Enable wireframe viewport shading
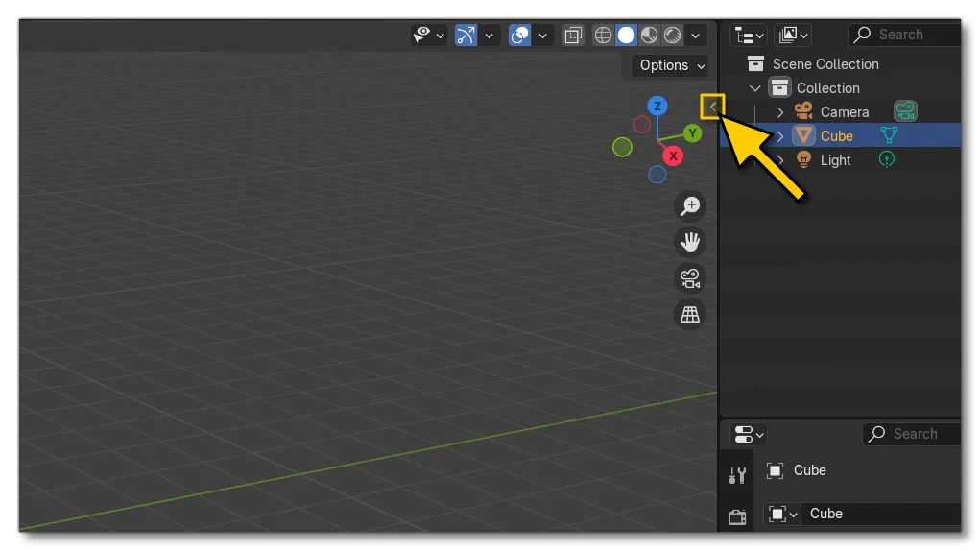Image resolution: width=980 pixels, height=551 pixels. (x=603, y=35)
